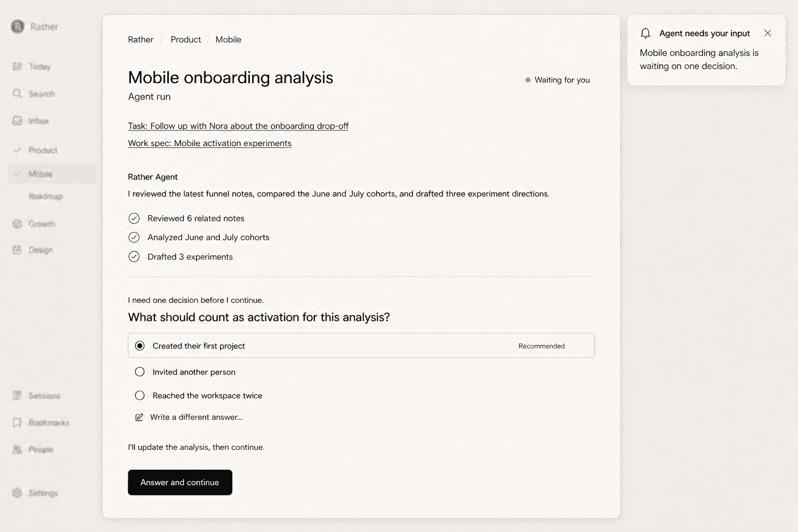Select the Reached the workspace twice radio
The width and height of the screenshot is (798, 532).
click(140, 395)
